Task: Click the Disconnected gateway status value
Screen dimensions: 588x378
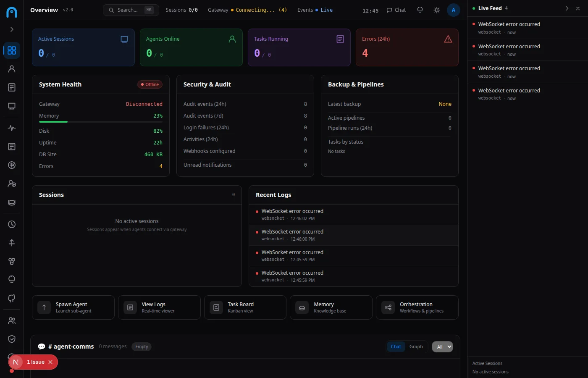Action: pos(144,104)
